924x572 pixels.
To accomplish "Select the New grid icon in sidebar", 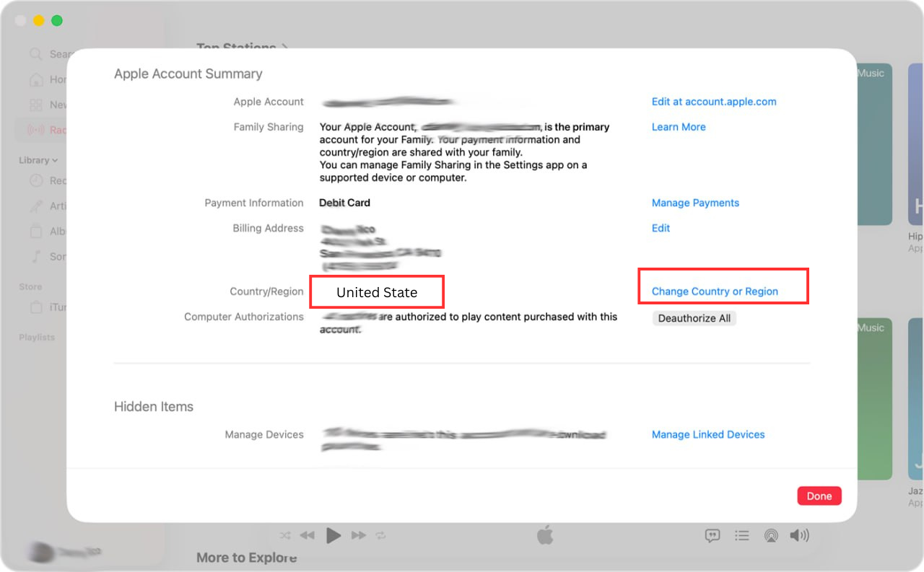I will click(x=36, y=105).
